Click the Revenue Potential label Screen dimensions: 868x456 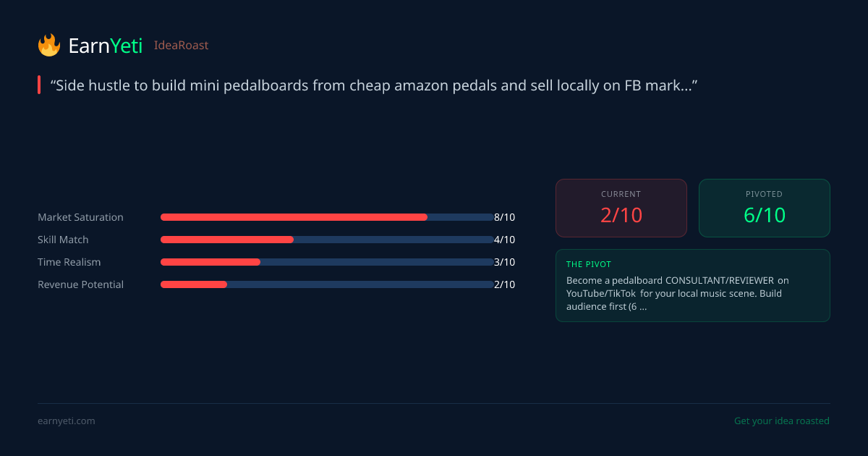coord(80,284)
